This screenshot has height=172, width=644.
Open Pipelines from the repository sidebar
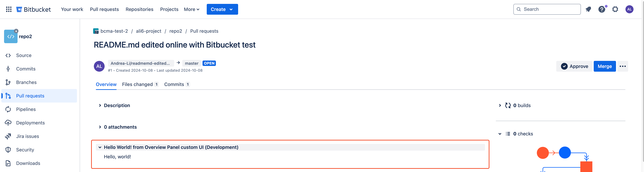pyautogui.click(x=26, y=109)
